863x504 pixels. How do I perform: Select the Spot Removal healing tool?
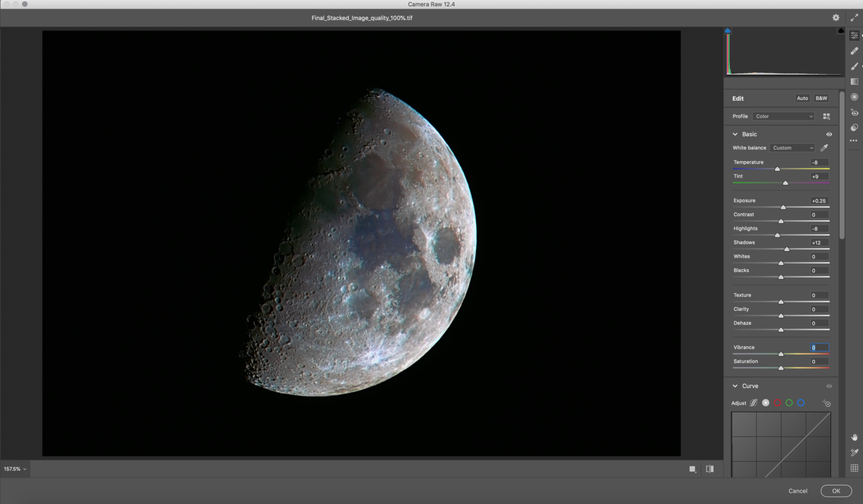[854, 51]
